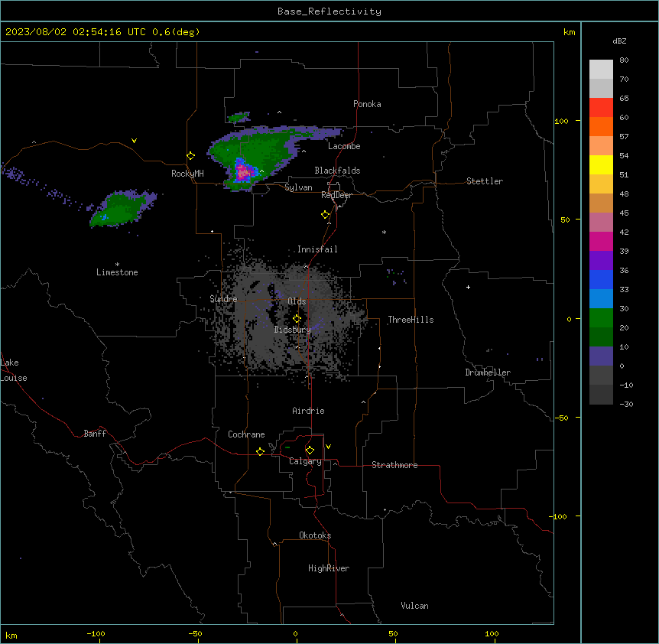This screenshot has width=659, height=644.
Task: Click the Calgary city label
Action: click(305, 461)
